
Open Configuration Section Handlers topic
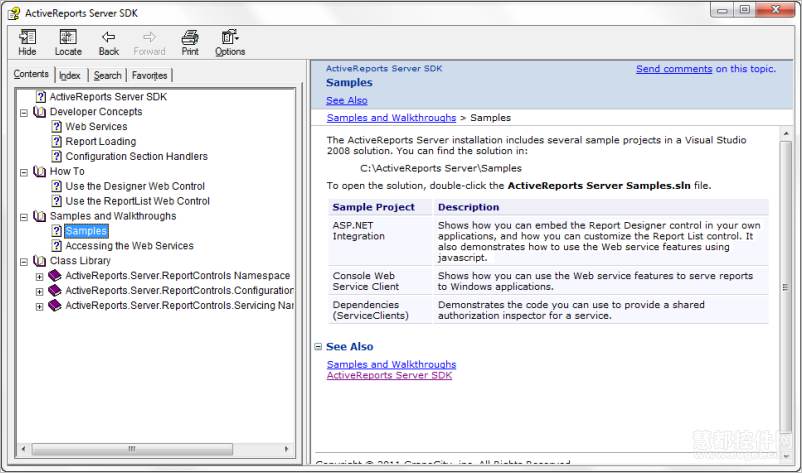click(137, 156)
